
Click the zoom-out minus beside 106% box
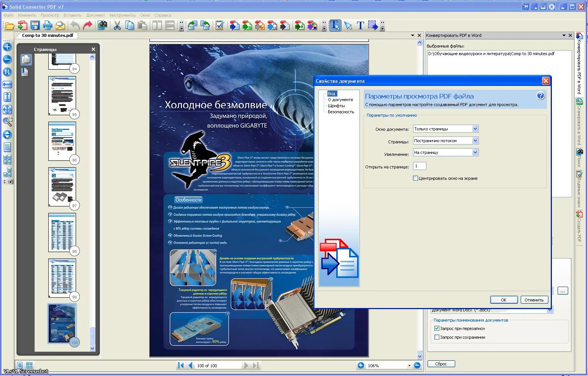point(417,365)
